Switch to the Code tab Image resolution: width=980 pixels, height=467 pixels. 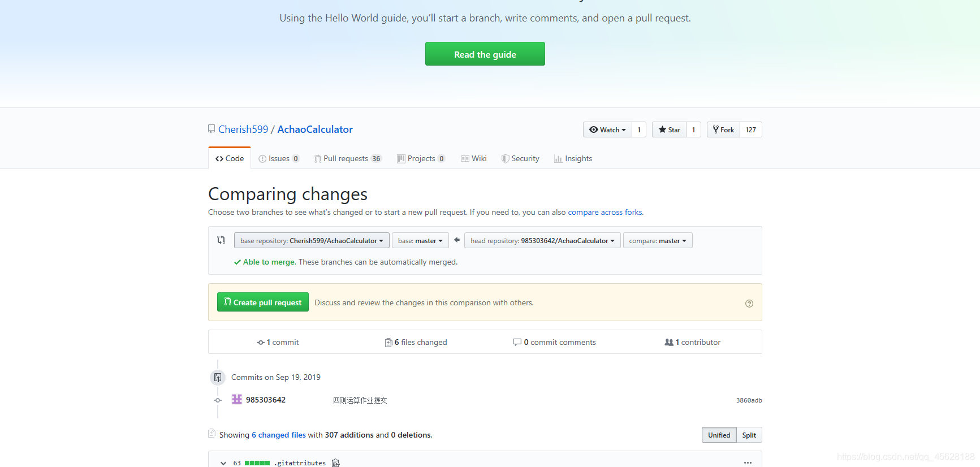click(230, 158)
